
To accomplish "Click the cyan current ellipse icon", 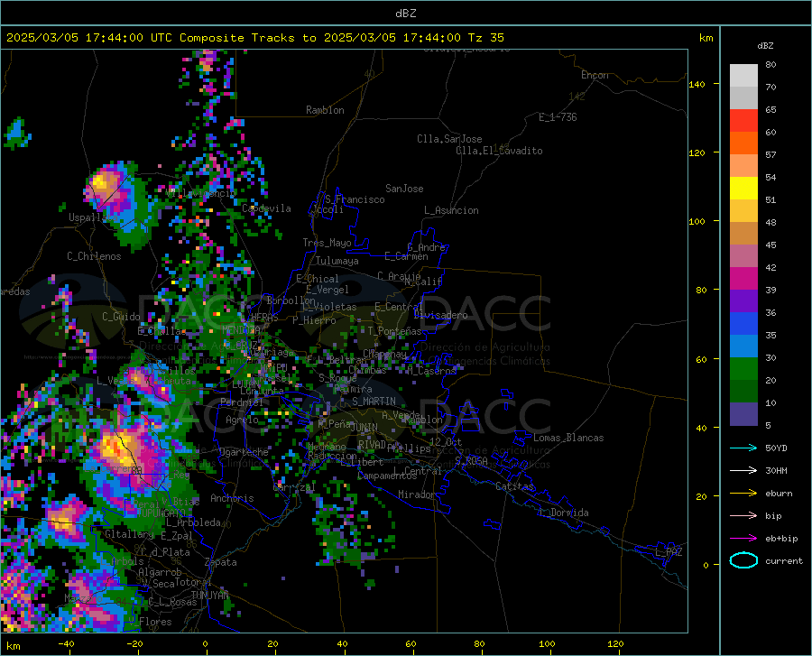I will click(743, 560).
